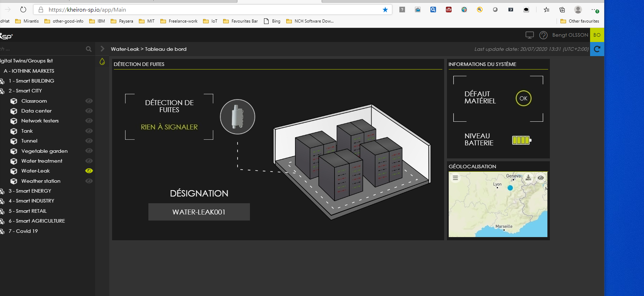Click the water drop leak icon
This screenshot has width=644, height=296.
click(x=102, y=62)
